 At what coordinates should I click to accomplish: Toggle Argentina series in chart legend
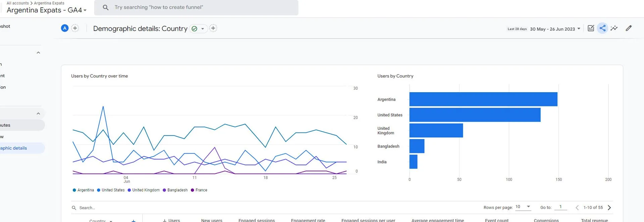pos(83,190)
